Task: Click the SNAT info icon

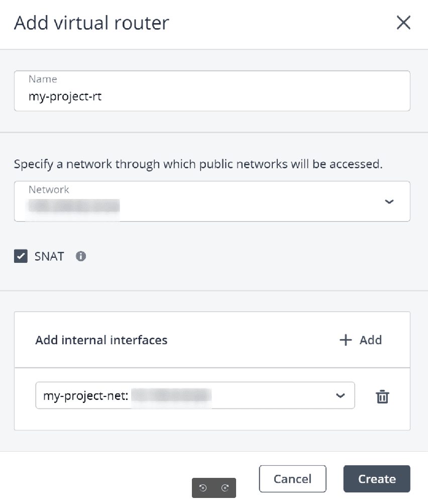Action: tap(81, 256)
